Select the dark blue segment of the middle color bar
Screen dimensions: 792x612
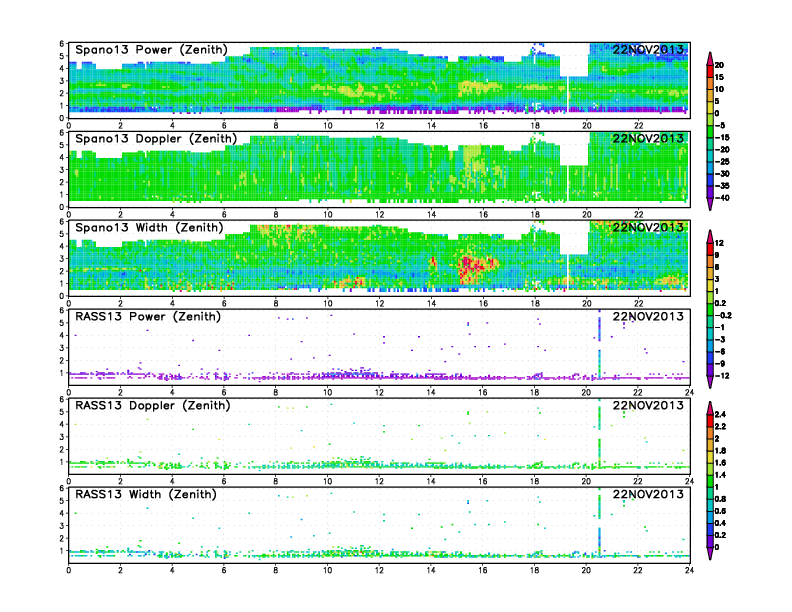tap(710, 358)
